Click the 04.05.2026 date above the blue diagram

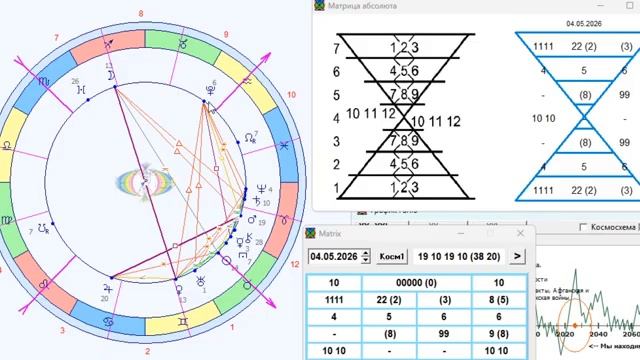click(x=584, y=24)
